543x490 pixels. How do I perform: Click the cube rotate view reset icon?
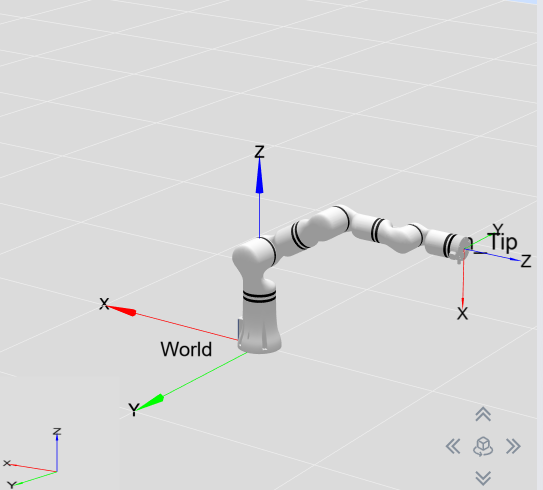tap(483, 446)
